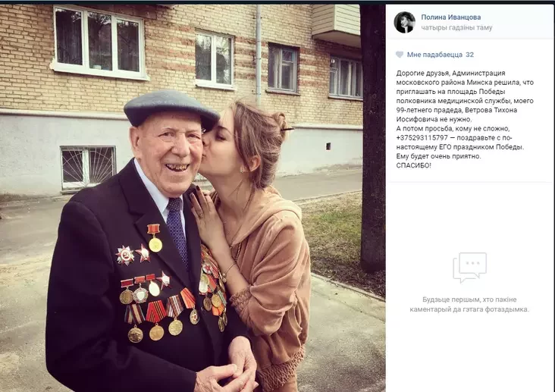Click the barred basement window in photo
Screen dimensions: 555x392
88,167
